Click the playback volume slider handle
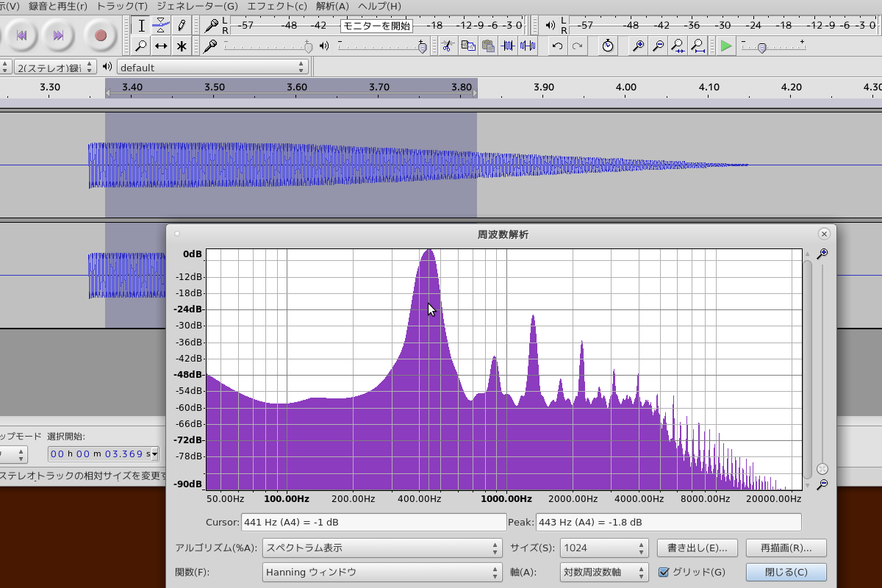Viewport: 882px width, 588px height. 422,48
